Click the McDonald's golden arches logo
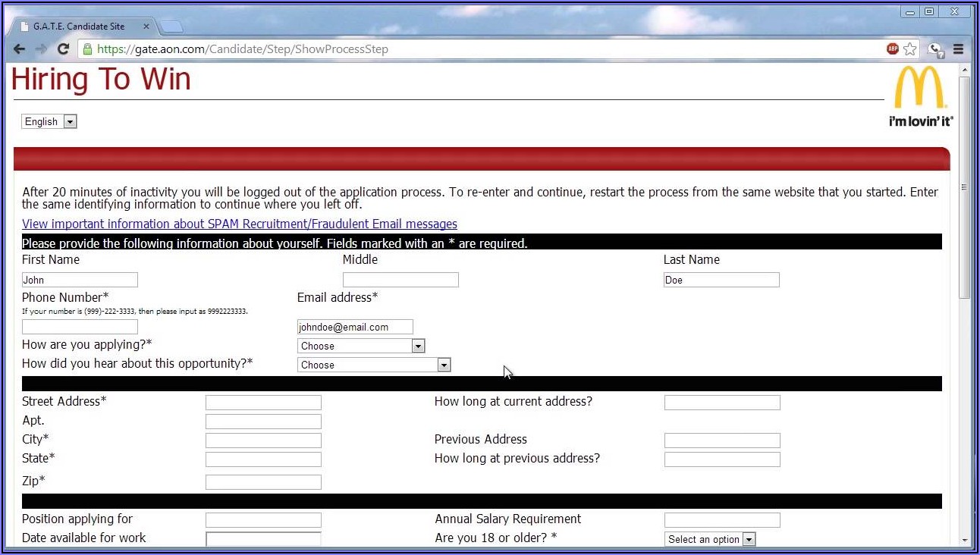Image resolution: width=980 pixels, height=555 pixels. [x=919, y=88]
